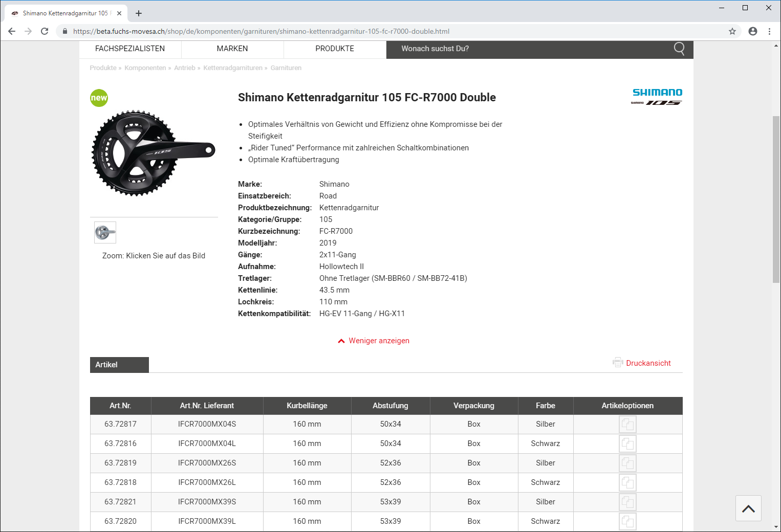Open the PRODUKTE menu

pyautogui.click(x=335, y=49)
